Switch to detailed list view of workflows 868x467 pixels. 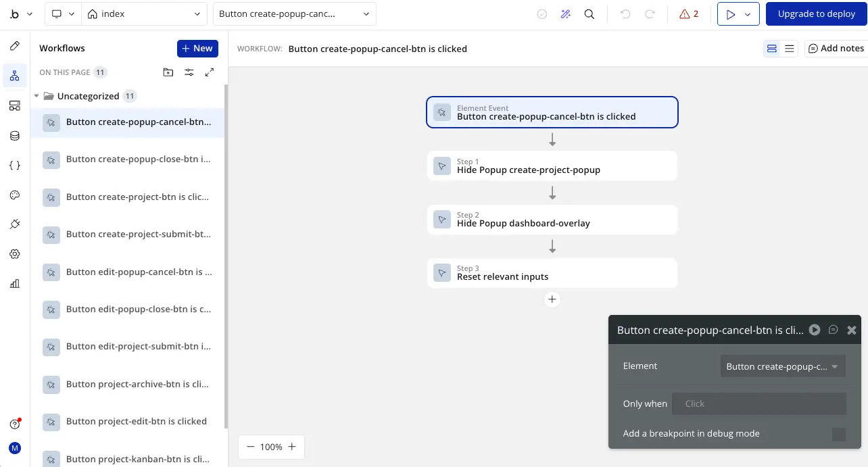point(789,48)
